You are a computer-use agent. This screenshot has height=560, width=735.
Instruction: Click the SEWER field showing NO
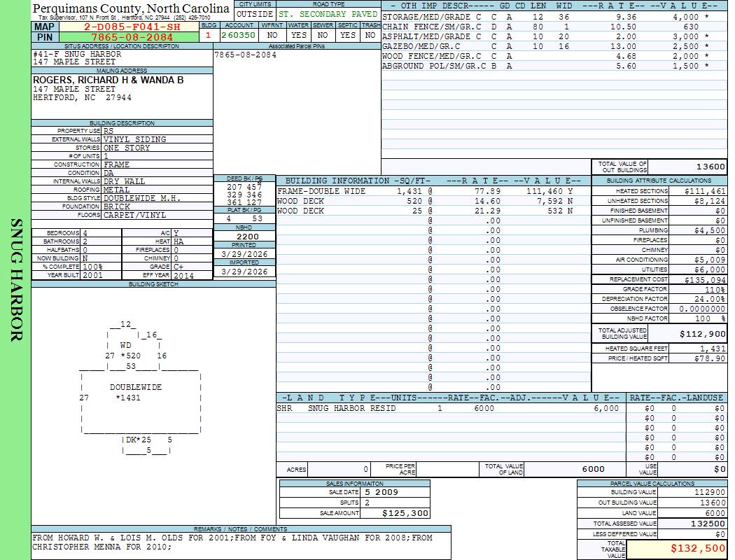pyautogui.click(x=323, y=35)
